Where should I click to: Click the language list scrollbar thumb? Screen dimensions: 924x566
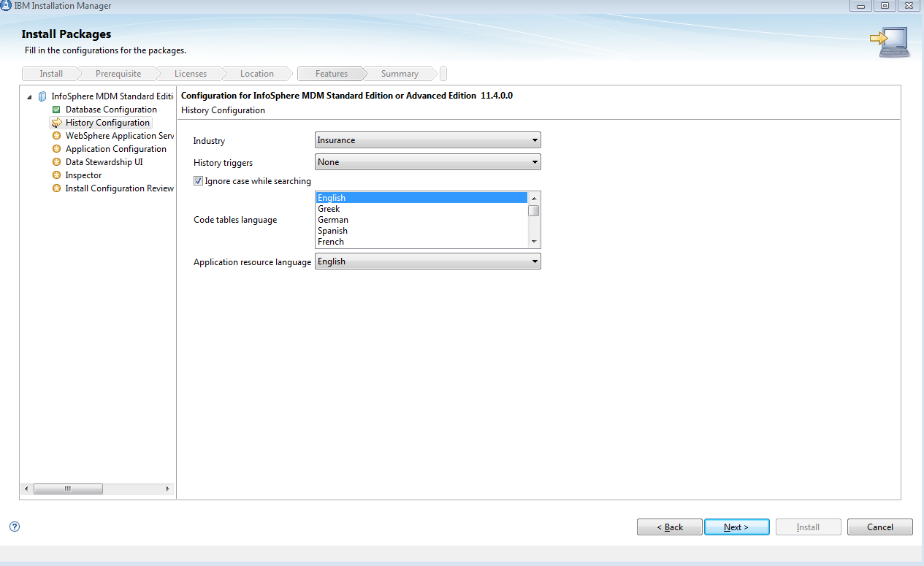tap(534, 211)
